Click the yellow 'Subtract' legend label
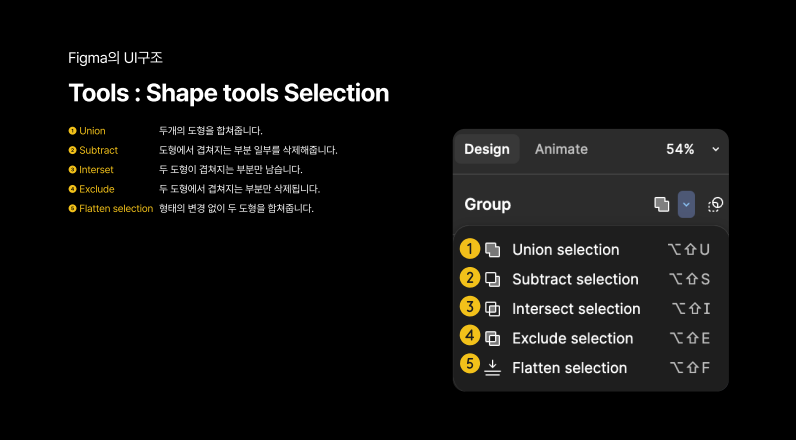Screen dimensions: 796x440 click(x=98, y=150)
